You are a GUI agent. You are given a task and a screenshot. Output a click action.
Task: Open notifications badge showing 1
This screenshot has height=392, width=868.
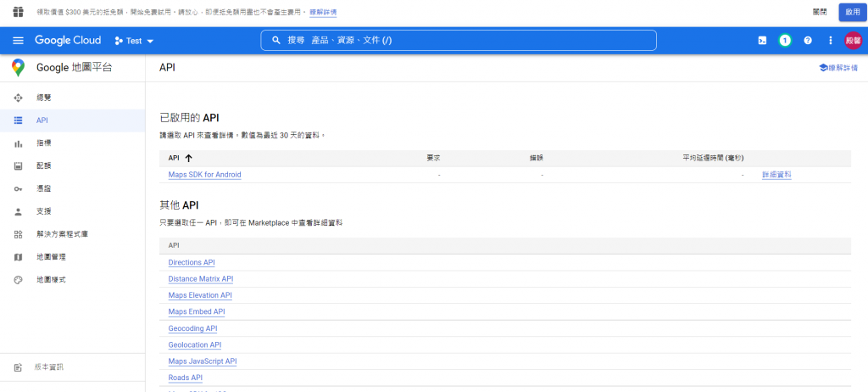[x=784, y=41]
